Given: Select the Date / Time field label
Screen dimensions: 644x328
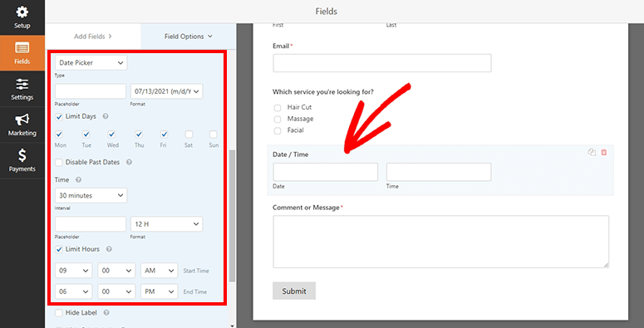Looking at the screenshot, I should pos(290,154).
